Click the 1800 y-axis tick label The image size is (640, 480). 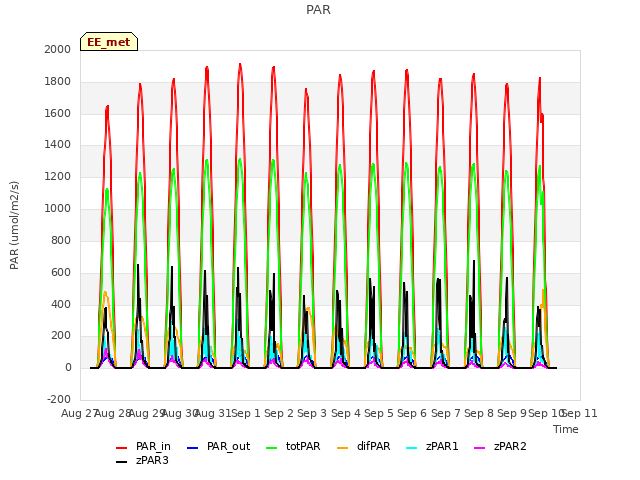coord(58,82)
